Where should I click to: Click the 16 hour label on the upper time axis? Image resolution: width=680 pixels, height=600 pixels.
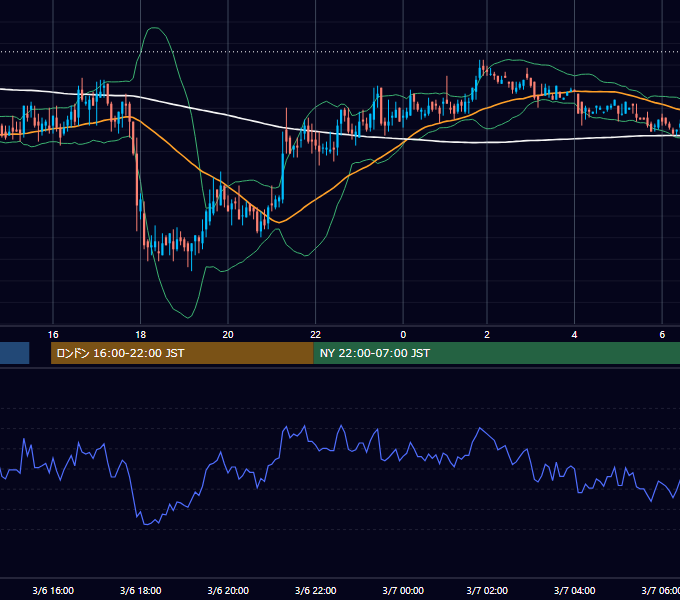53,335
